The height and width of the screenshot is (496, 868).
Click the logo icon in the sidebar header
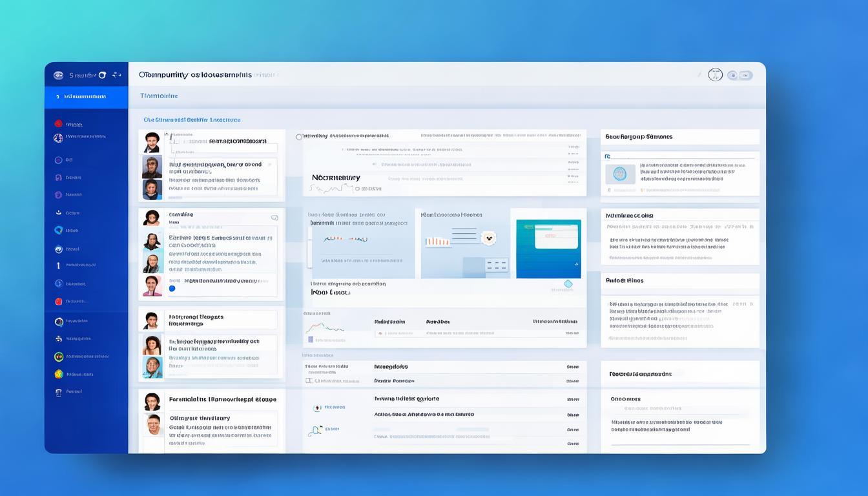pos(58,75)
